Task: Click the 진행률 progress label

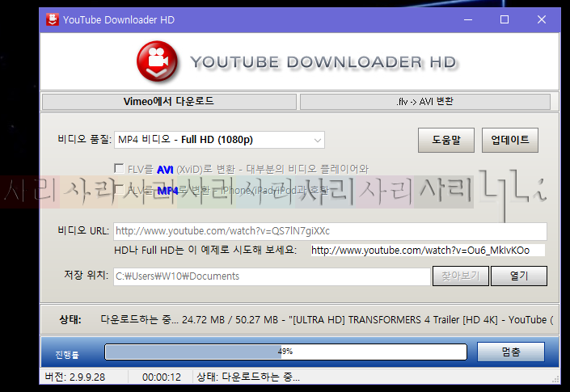Action: pyautogui.click(x=66, y=355)
